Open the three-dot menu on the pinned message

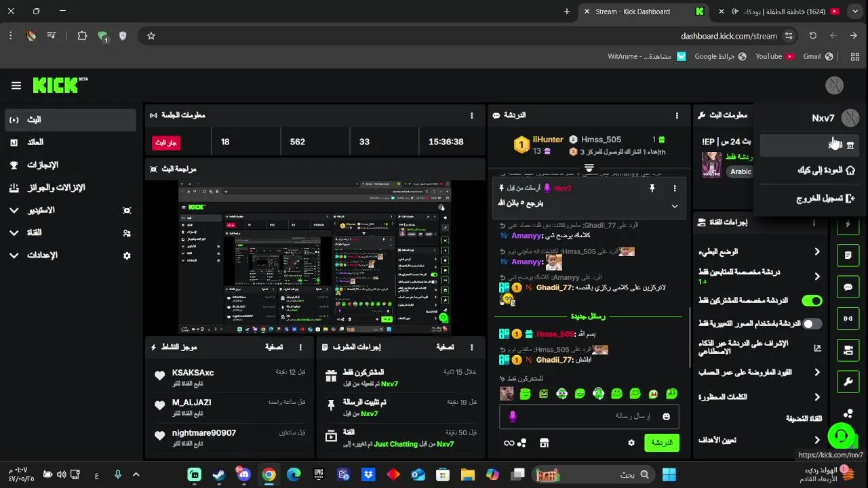pyautogui.click(x=674, y=188)
